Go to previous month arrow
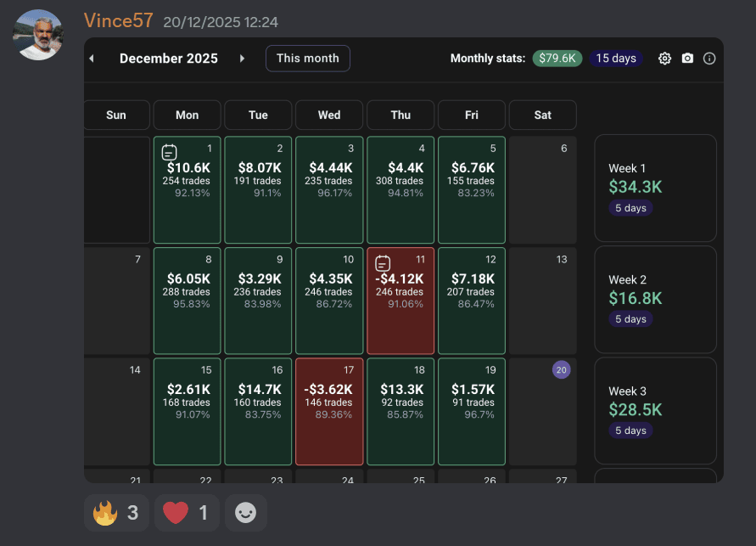Image resolution: width=756 pixels, height=546 pixels. (x=92, y=59)
